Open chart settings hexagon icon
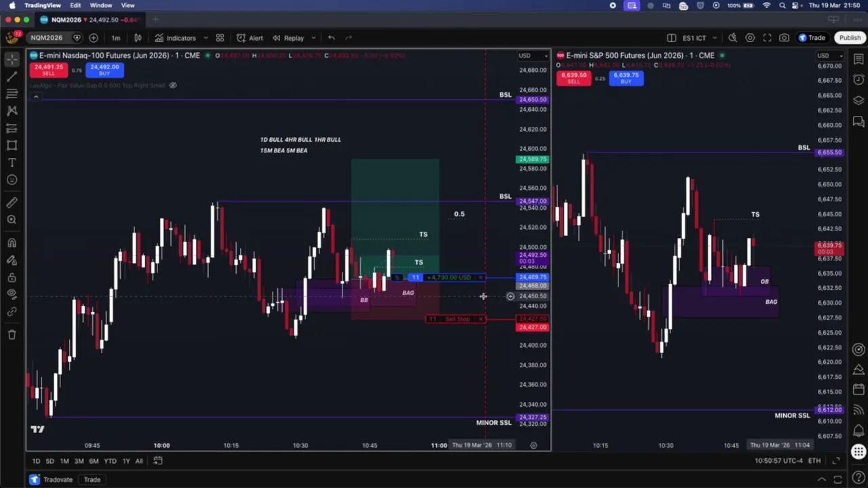Screen dimensions: 868x488 (x=750, y=38)
